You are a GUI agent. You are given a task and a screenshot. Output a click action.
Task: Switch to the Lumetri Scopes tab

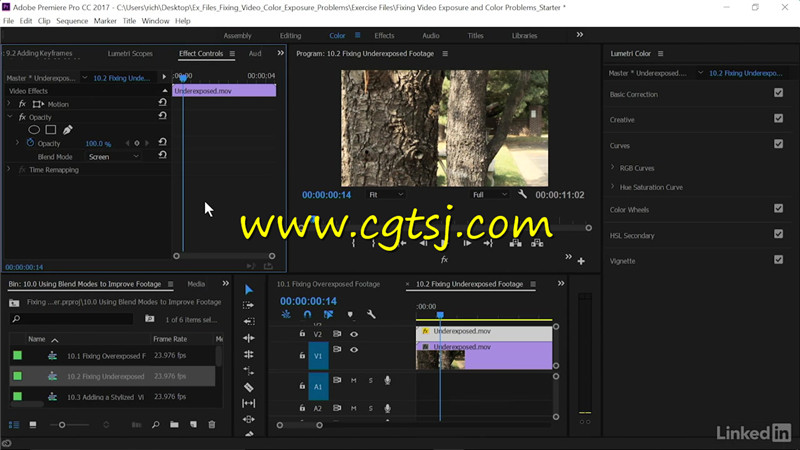coord(130,54)
